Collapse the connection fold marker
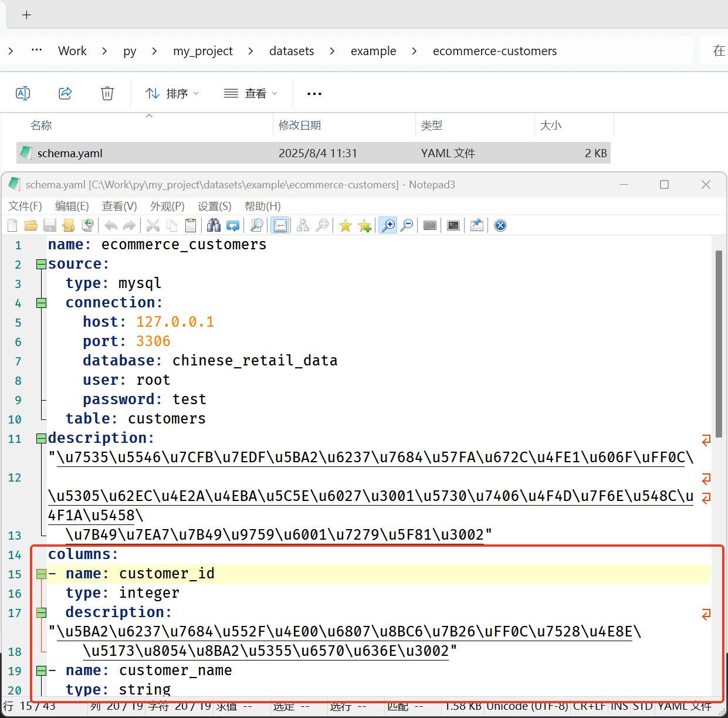Image resolution: width=728 pixels, height=718 pixels. tap(41, 303)
